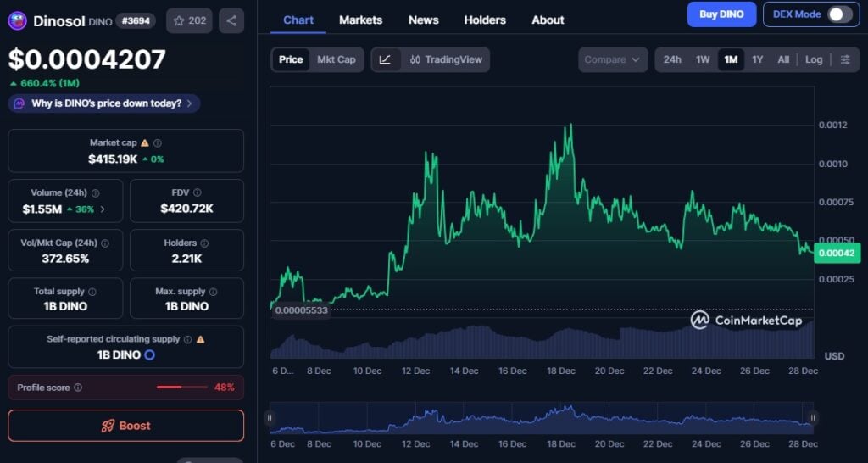Click the Profile score progress bar
The height and width of the screenshot is (463, 868).
182,388
